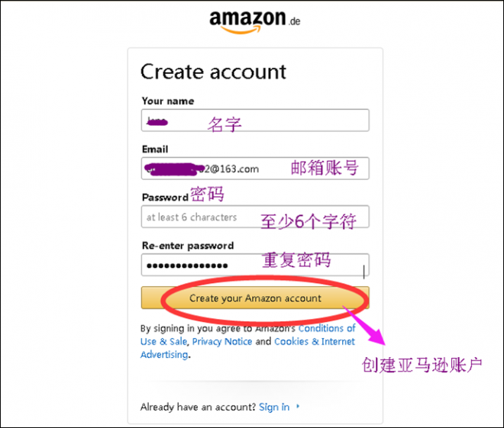
Task: Click the Email field label
Action: [155, 150]
